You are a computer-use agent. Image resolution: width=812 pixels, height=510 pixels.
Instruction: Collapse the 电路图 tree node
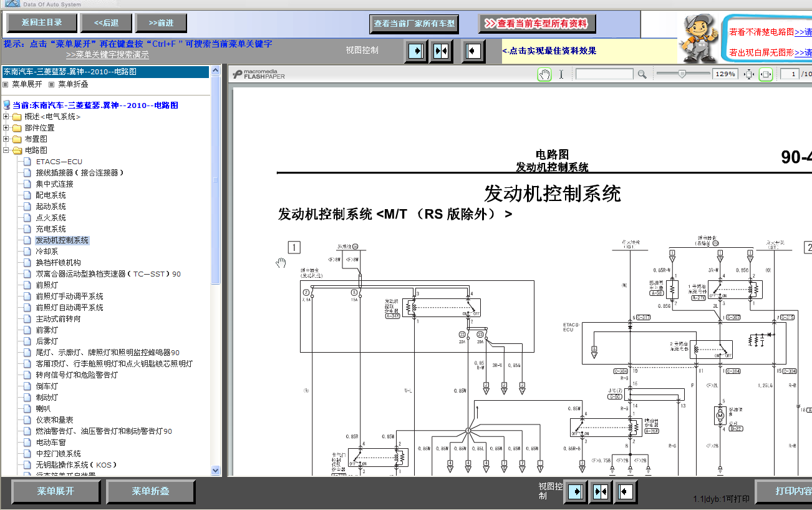coord(6,150)
